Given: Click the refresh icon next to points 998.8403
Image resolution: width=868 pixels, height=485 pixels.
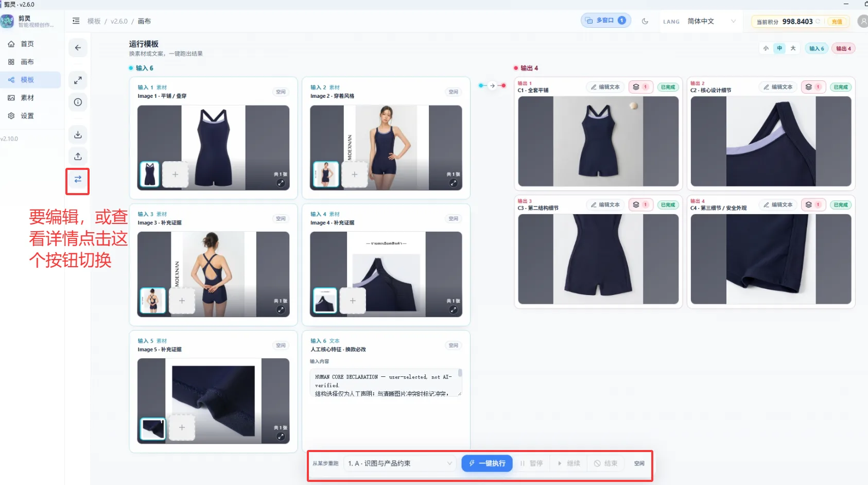Looking at the screenshot, I should pos(818,21).
